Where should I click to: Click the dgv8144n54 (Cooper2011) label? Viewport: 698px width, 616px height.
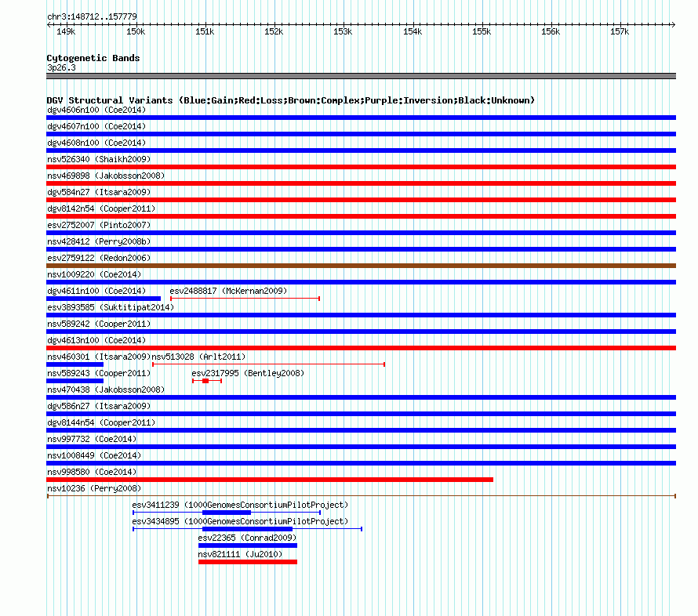coord(101,422)
